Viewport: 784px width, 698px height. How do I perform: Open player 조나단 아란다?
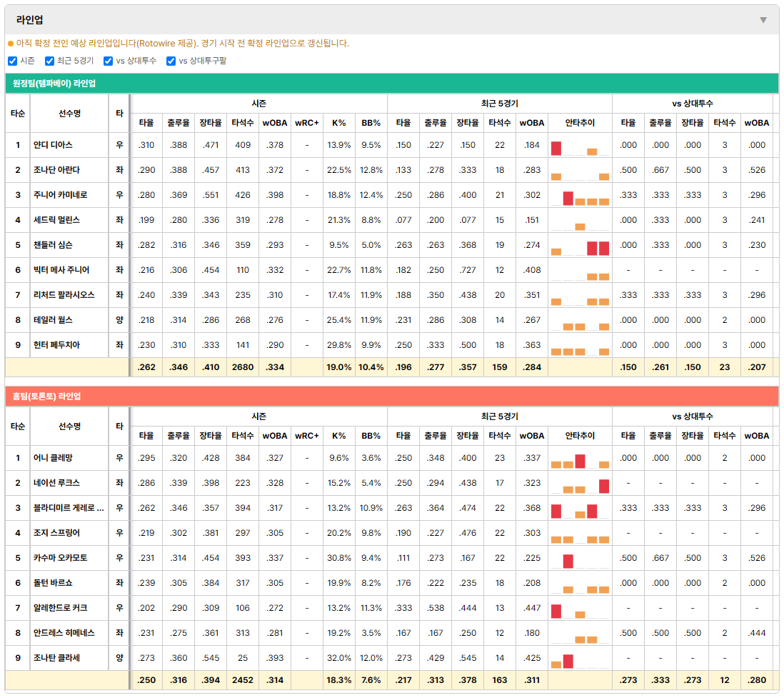click(56, 170)
